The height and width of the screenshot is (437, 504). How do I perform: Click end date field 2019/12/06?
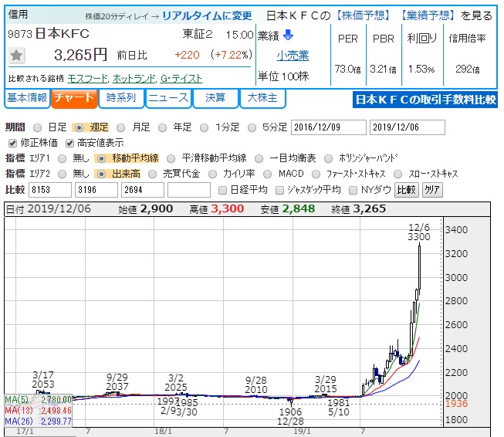(408, 127)
